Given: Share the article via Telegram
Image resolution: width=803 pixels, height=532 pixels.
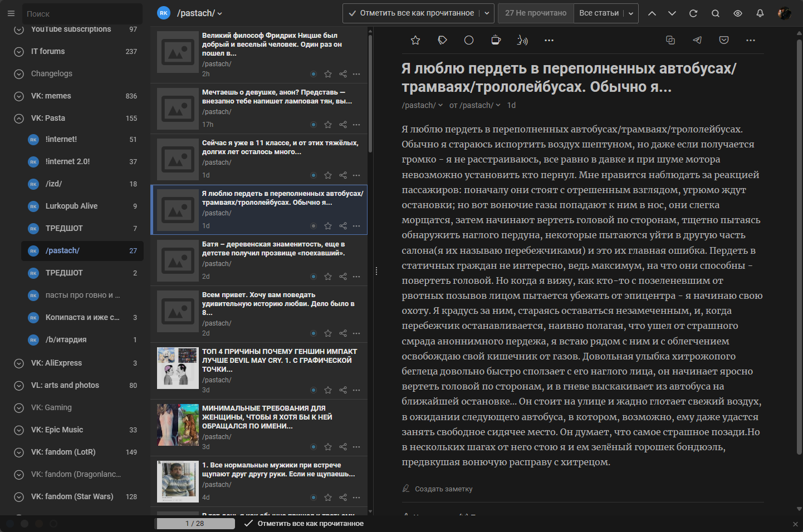Looking at the screenshot, I should pyautogui.click(x=697, y=40).
